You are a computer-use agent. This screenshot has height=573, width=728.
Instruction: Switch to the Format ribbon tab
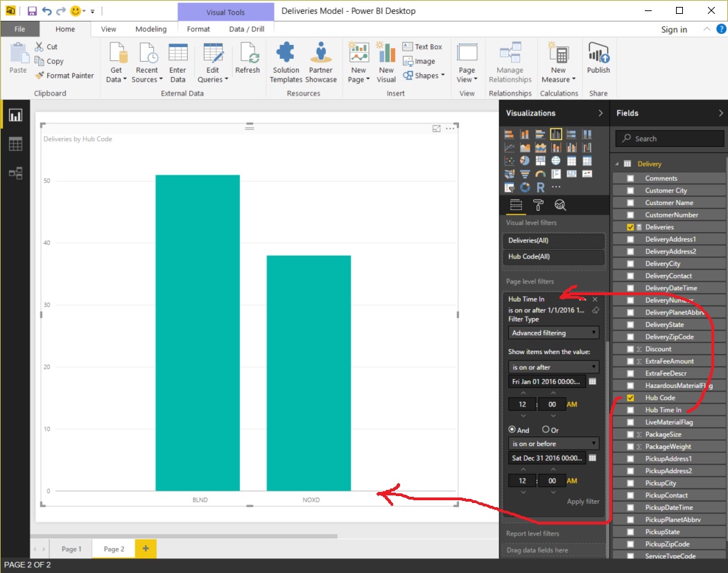[198, 29]
